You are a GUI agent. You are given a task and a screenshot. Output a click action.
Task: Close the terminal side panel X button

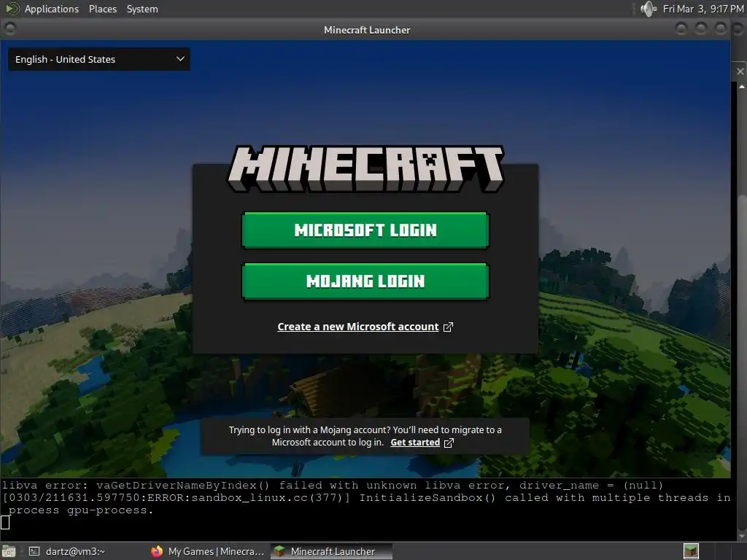(x=740, y=71)
